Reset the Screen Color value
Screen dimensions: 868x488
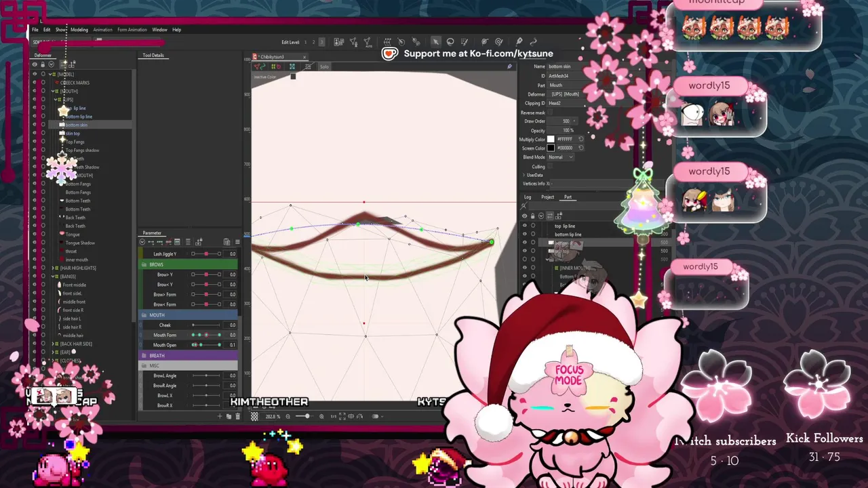point(581,148)
